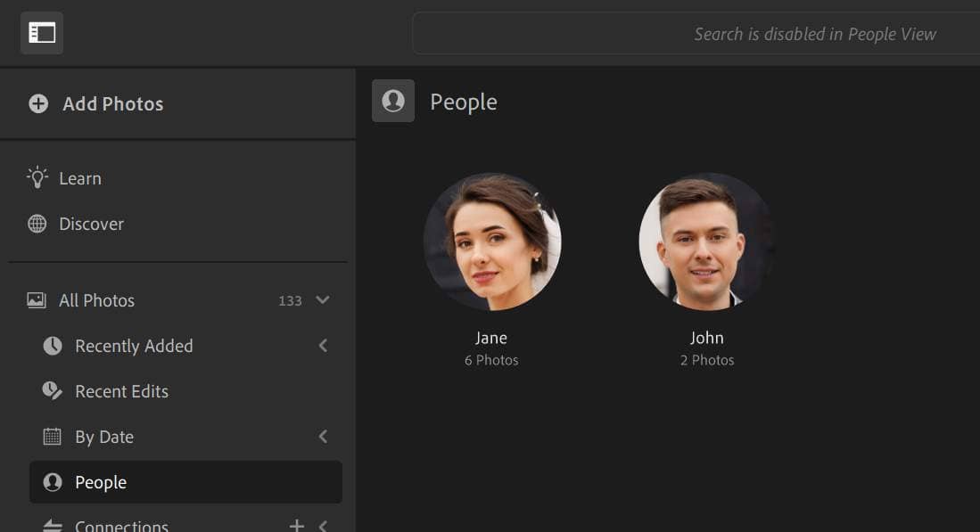Screen dimensions: 980x532
Task: Toggle the sidebar panel icon
Action: 42,32
